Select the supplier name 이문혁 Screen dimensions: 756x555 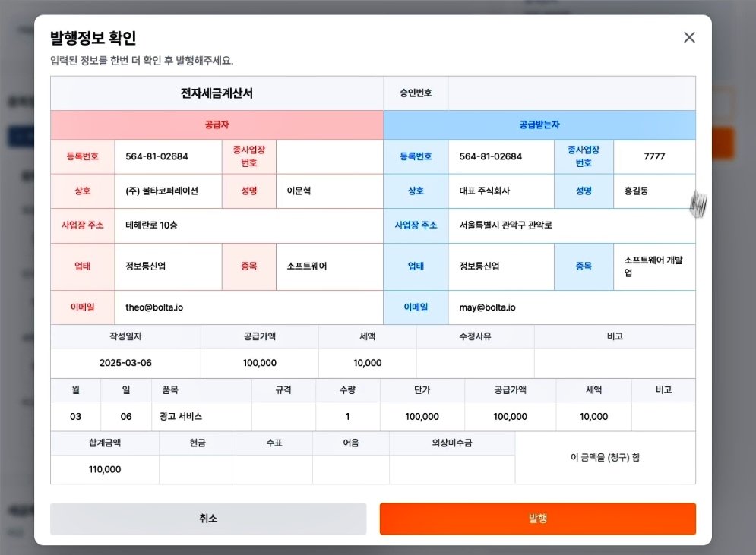(299, 191)
